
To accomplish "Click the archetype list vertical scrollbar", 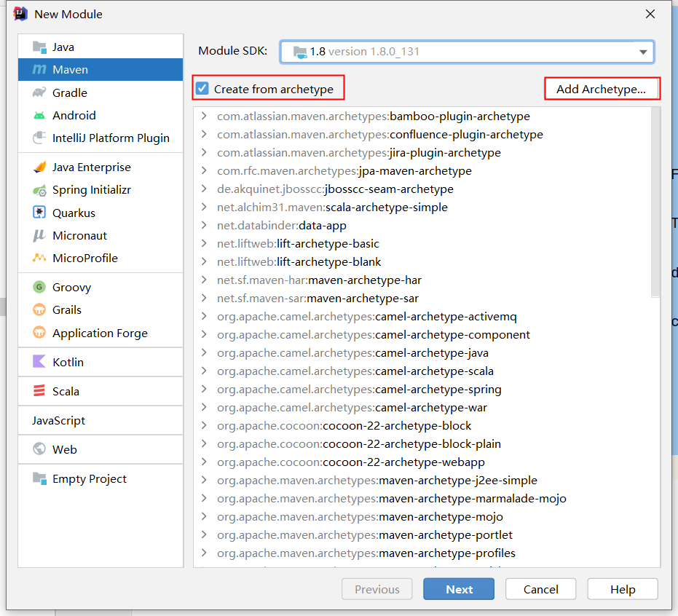I will coord(655,202).
